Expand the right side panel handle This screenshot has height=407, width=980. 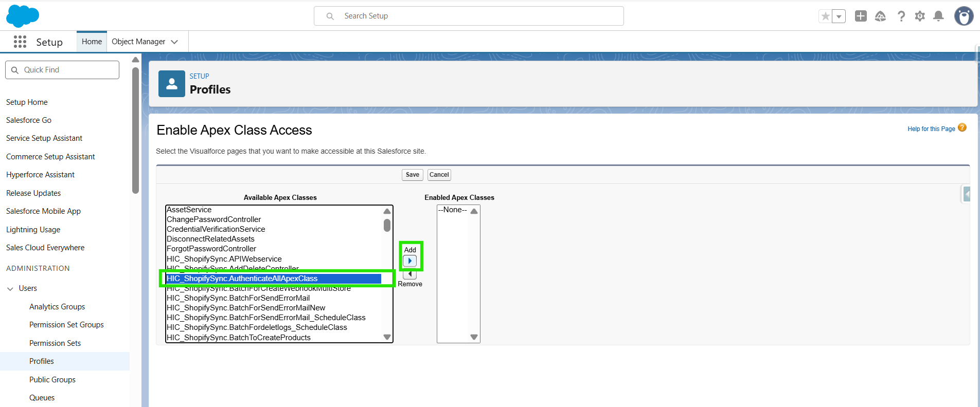966,194
